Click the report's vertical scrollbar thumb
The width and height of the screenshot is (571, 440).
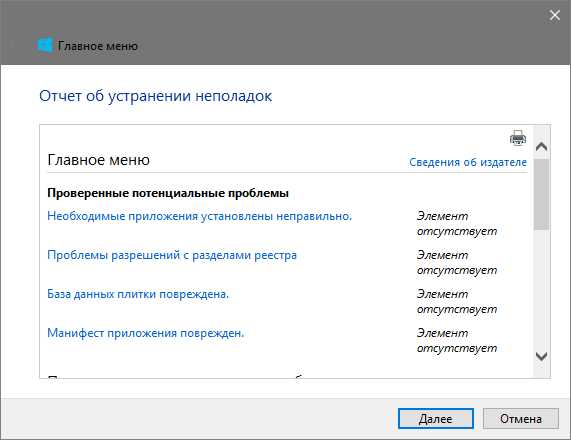click(542, 194)
